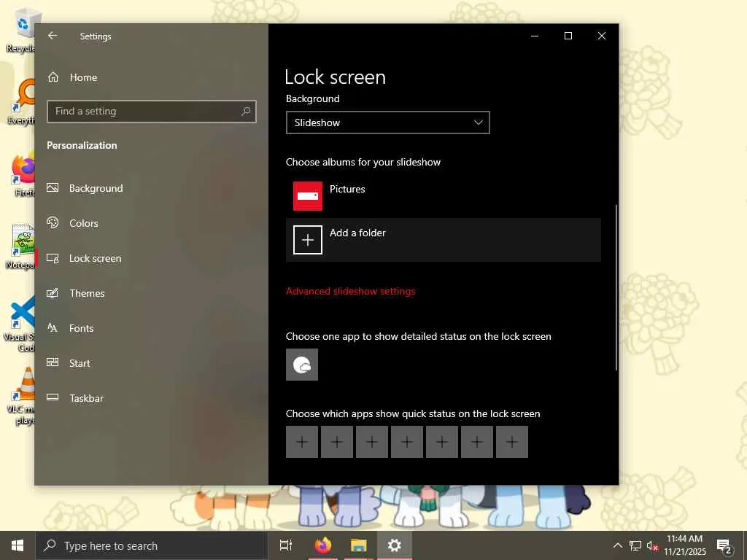Open the network status tray icon
The image size is (747, 560).
(635, 545)
